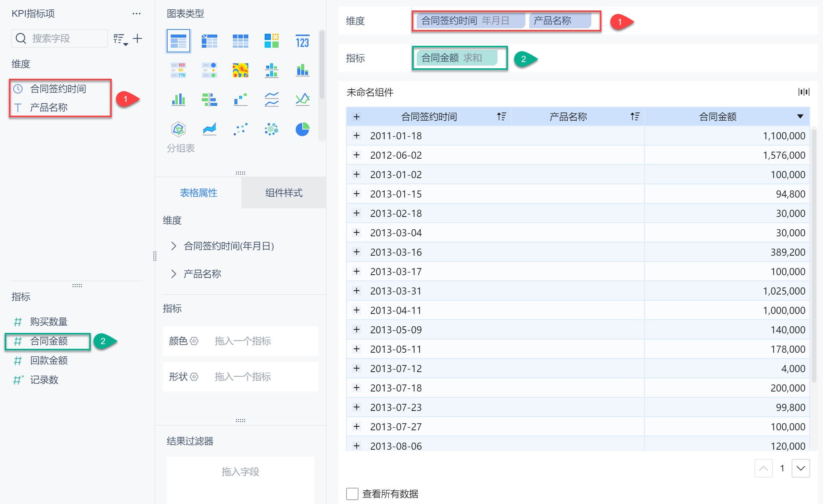
Task: Select the pie chart type
Action: point(303,129)
